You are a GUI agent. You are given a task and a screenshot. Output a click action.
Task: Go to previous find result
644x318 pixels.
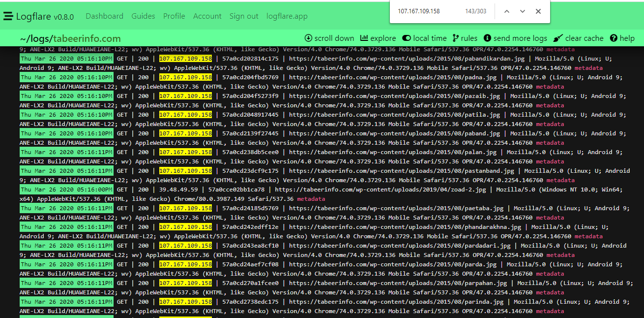pos(507,11)
